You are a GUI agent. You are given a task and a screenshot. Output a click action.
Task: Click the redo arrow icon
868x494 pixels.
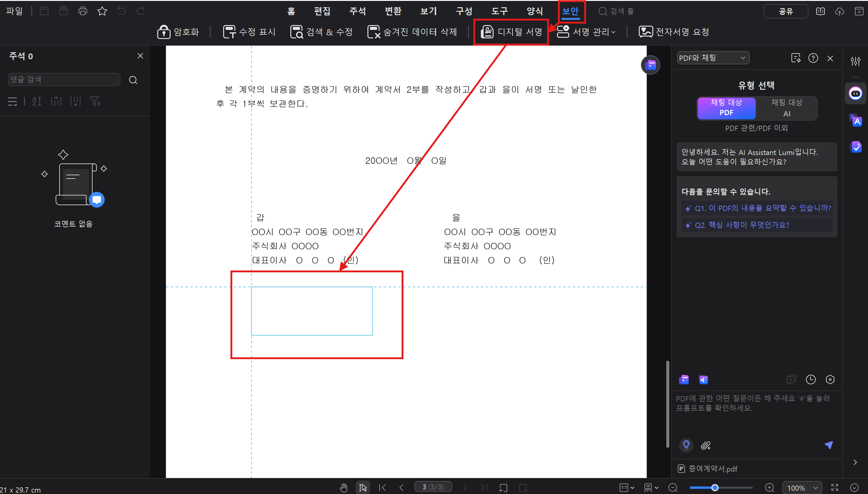click(141, 11)
